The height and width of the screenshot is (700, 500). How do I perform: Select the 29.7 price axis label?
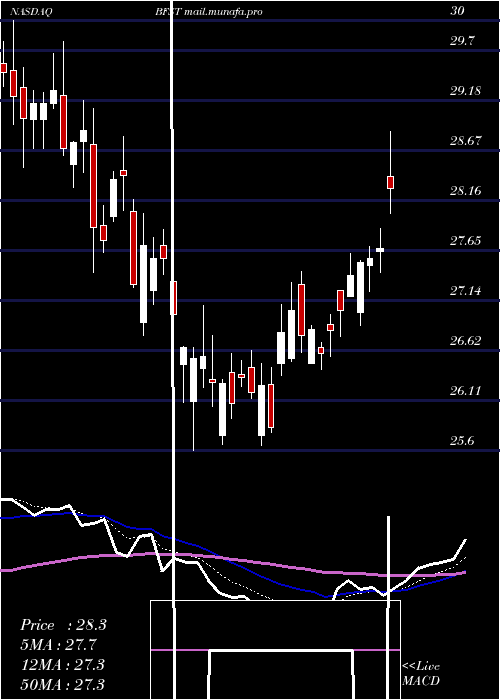(x=462, y=41)
